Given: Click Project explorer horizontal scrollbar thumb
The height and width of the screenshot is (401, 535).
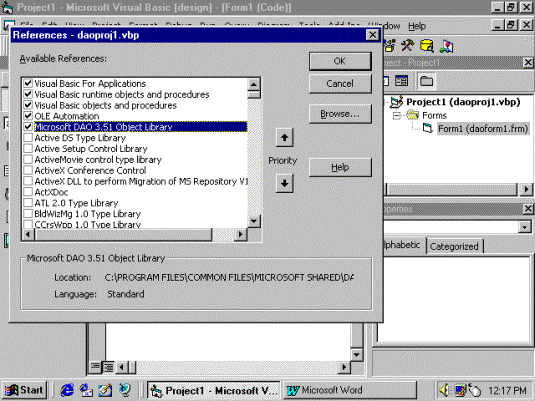Looking at the screenshot, I should click(452, 189).
